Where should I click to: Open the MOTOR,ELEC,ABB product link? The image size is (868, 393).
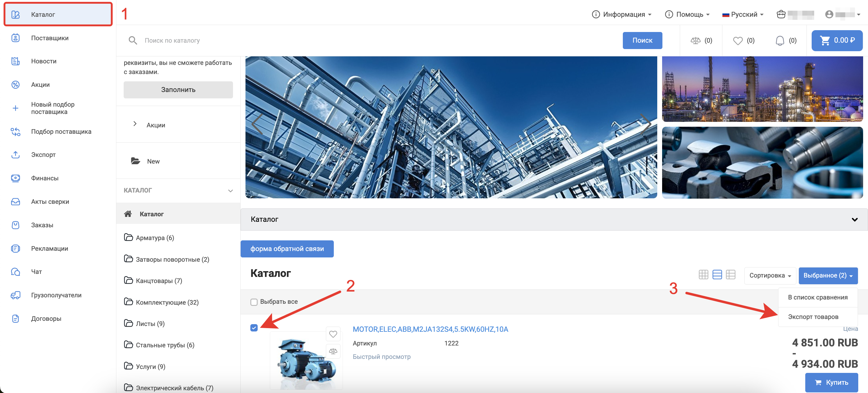(x=430, y=329)
